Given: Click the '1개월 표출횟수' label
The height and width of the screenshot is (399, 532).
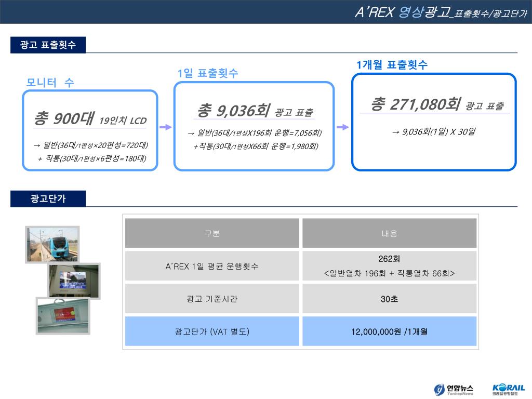Looking at the screenshot, I should click(392, 64).
